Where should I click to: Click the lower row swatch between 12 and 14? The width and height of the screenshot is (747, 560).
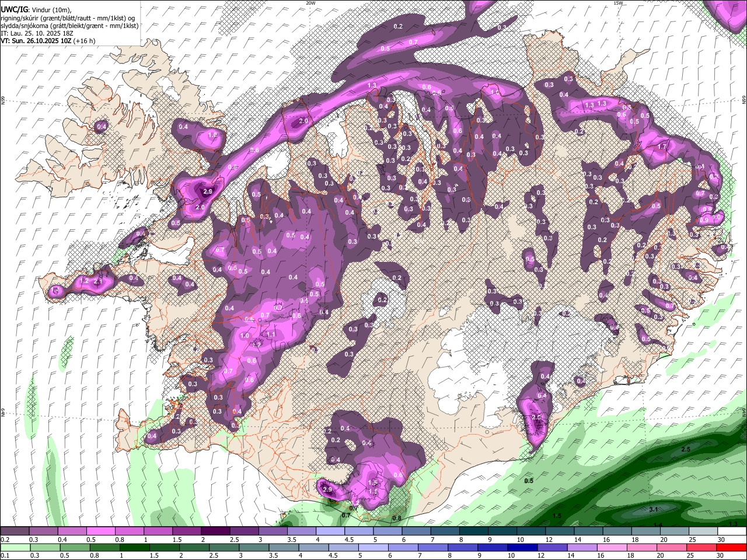(x=551, y=548)
